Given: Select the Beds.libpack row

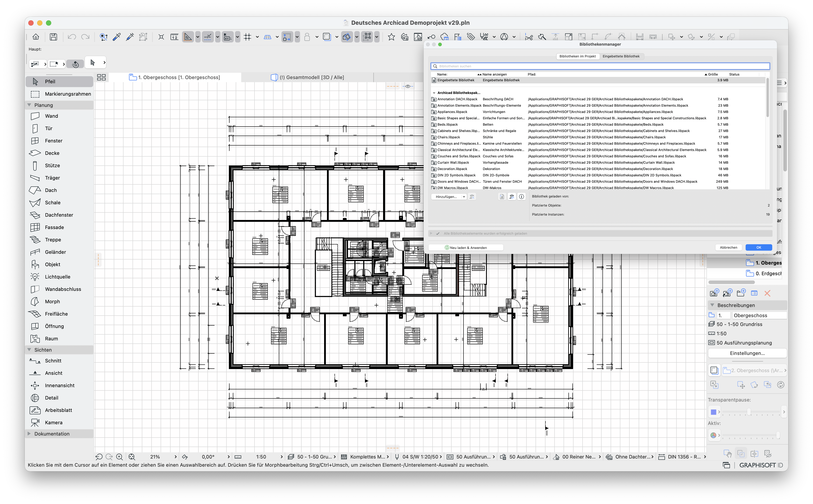Looking at the screenshot, I should pos(598,125).
